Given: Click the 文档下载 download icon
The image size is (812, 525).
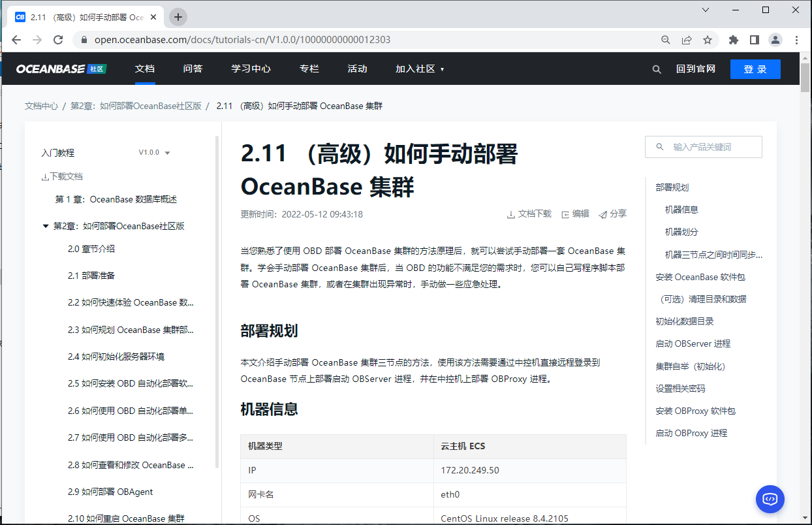Looking at the screenshot, I should [x=511, y=214].
